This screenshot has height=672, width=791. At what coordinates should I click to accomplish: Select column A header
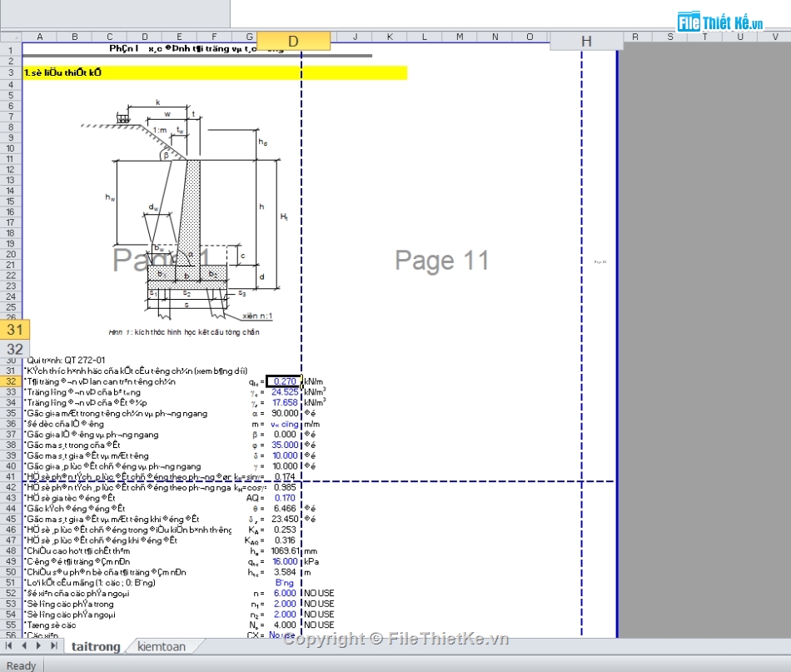click(x=39, y=37)
